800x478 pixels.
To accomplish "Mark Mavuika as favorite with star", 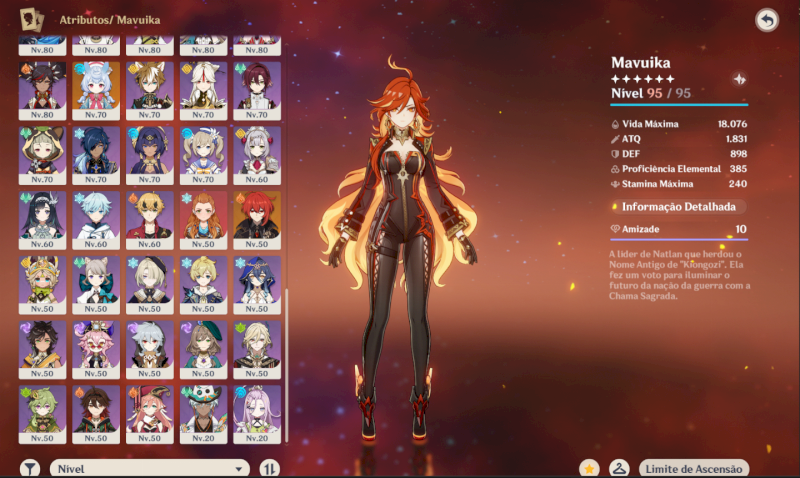I will tap(589, 468).
